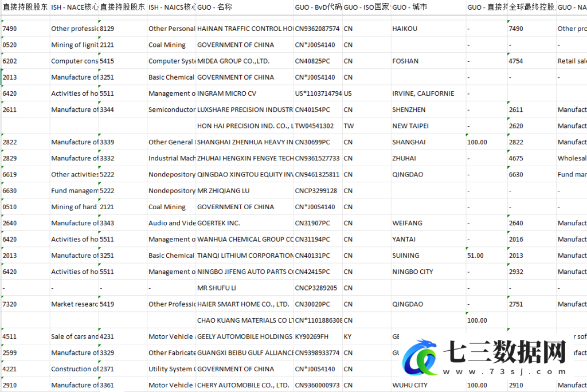587x392 pixels.
Task: Click city cell WEIFANG
Action: click(429, 223)
